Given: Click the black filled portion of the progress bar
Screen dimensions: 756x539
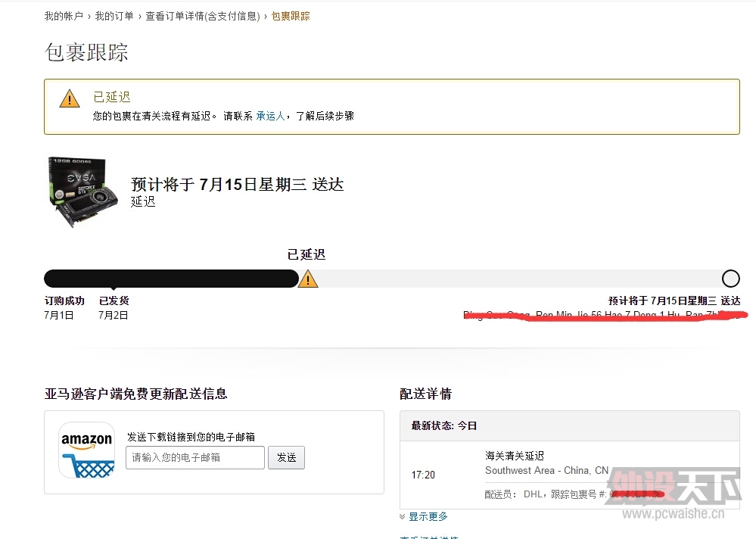Looking at the screenshot, I should pos(170,279).
